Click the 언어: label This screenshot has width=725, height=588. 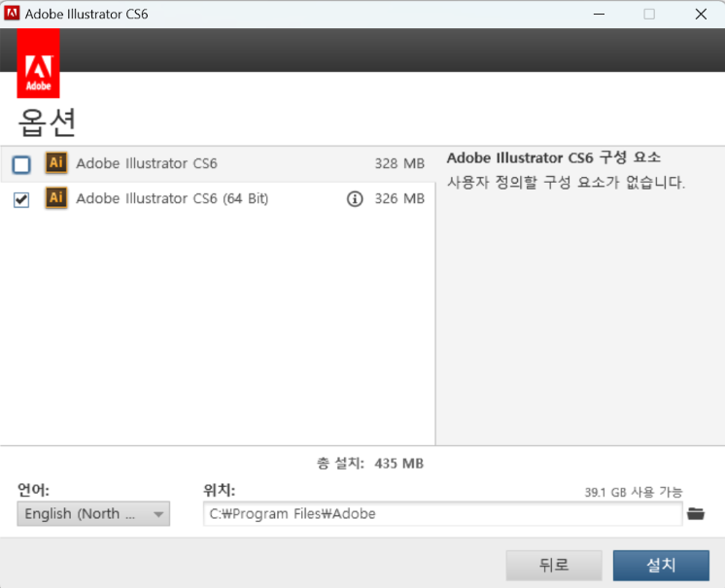tap(33, 490)
